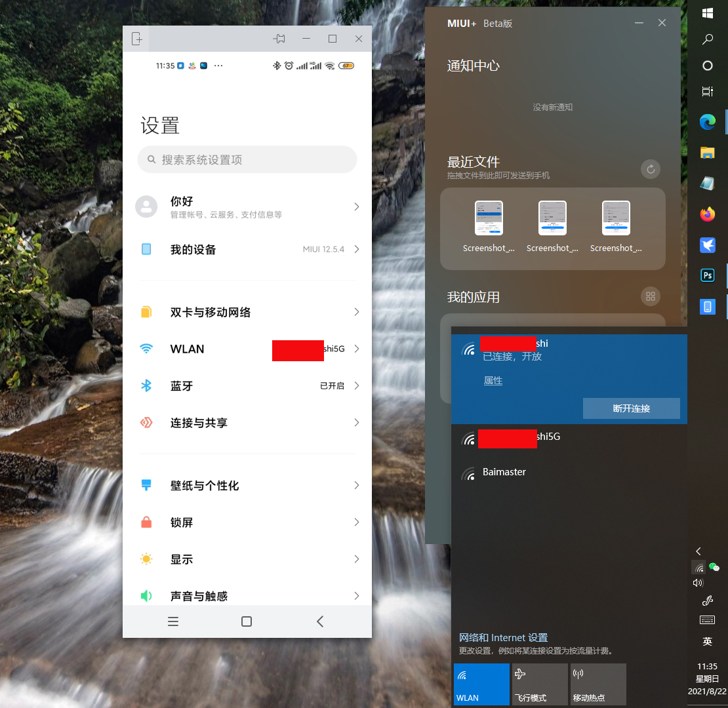Open the 显示 settings item
Screen dimensions: 728x708
182,559
